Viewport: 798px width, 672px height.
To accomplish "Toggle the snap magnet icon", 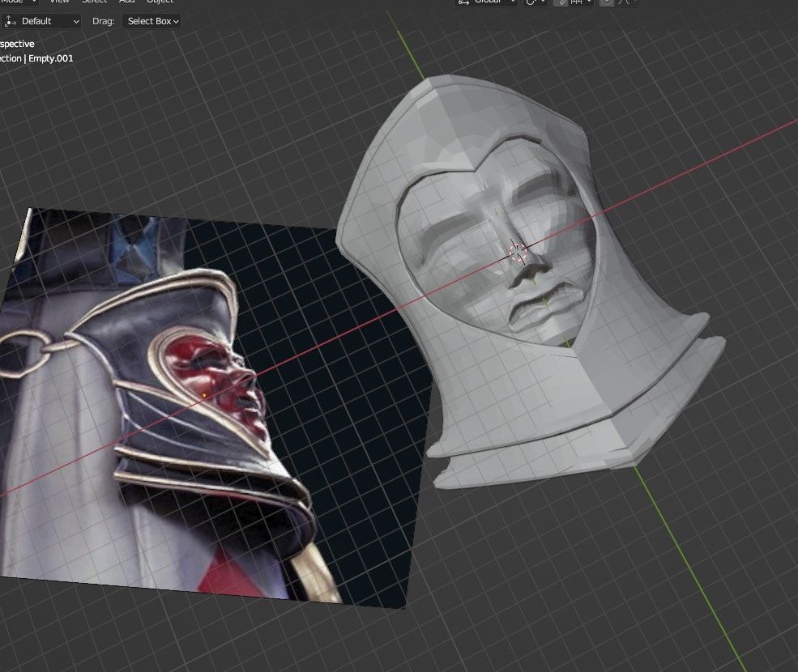I will tap(561, 2).
